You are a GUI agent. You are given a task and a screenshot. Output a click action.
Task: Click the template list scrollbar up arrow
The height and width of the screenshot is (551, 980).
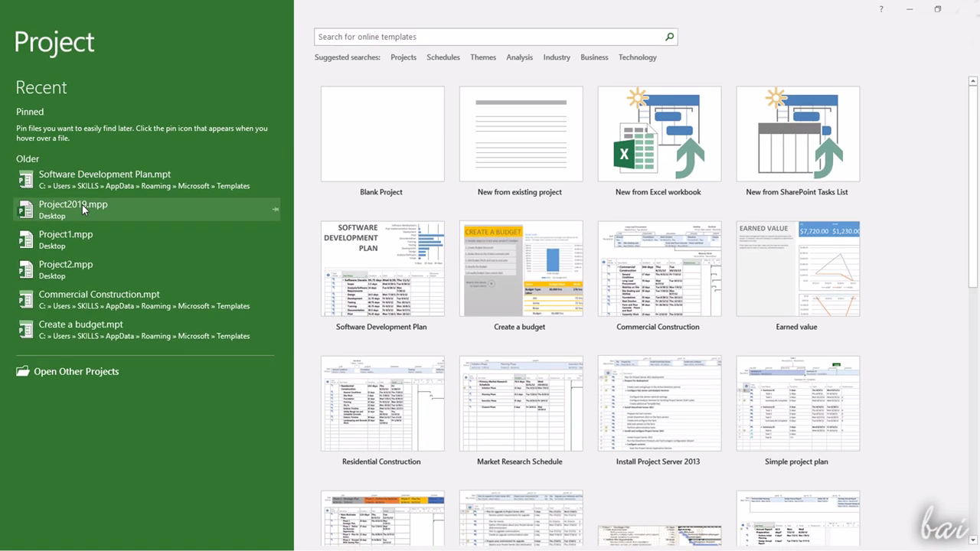[973, 81]
